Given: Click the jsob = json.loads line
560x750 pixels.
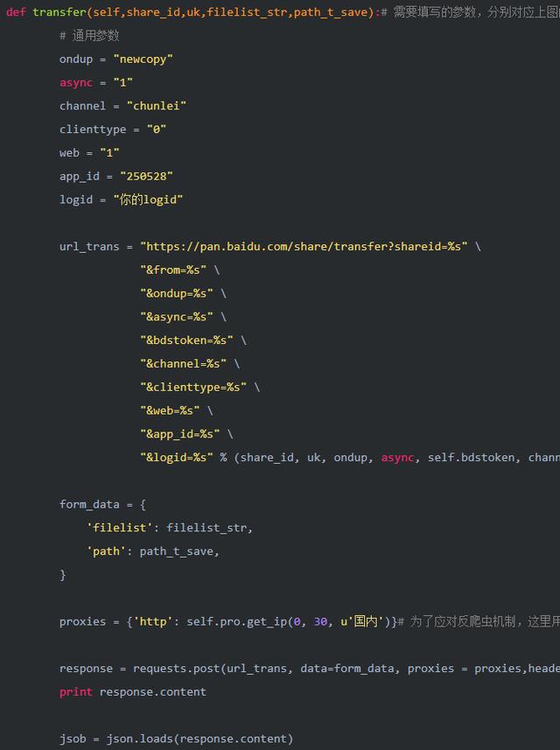Looking at the screenshot, I should coord(176,739).
